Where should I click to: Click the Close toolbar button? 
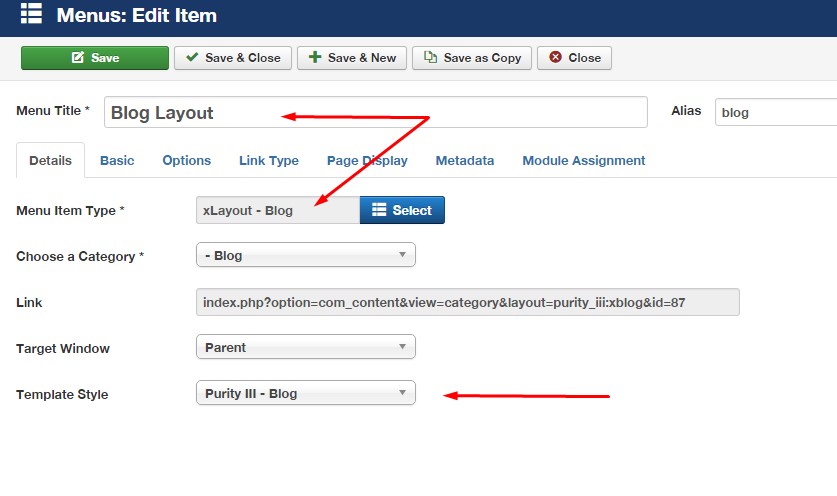(574, 58)
